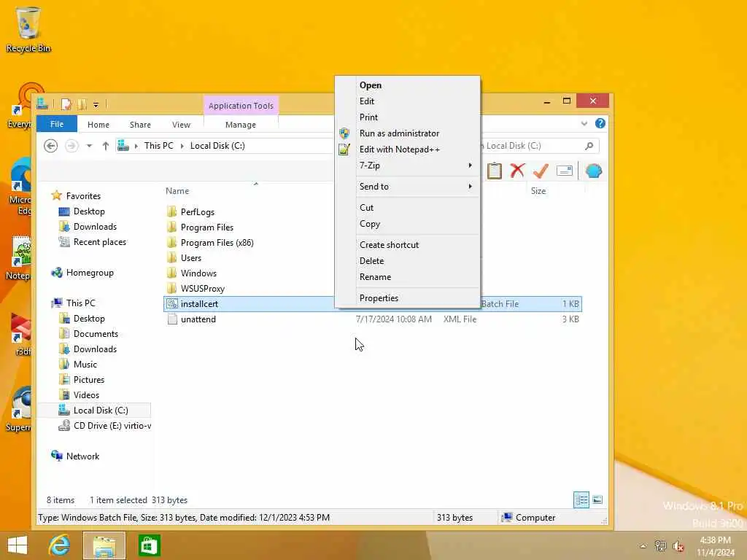Select Print in the context menu
The height and width of the screenshot is (560, 747).
click(407, 117)
